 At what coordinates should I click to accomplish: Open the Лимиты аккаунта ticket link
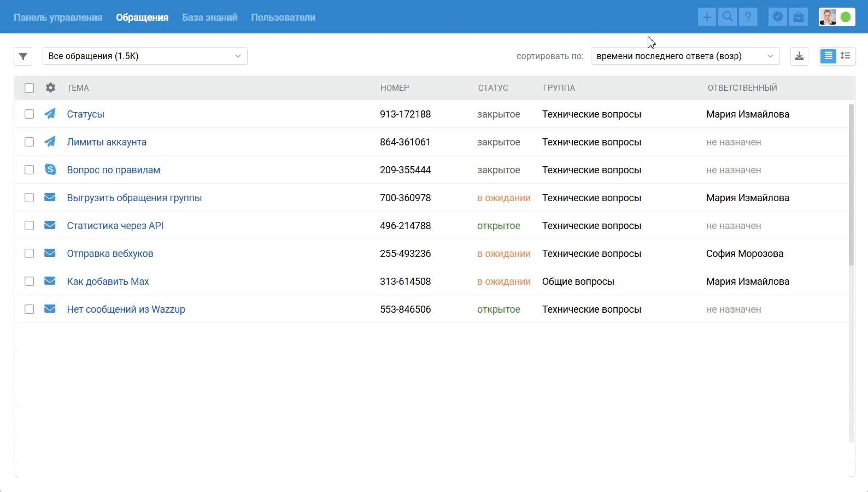[x=107, y=142]
